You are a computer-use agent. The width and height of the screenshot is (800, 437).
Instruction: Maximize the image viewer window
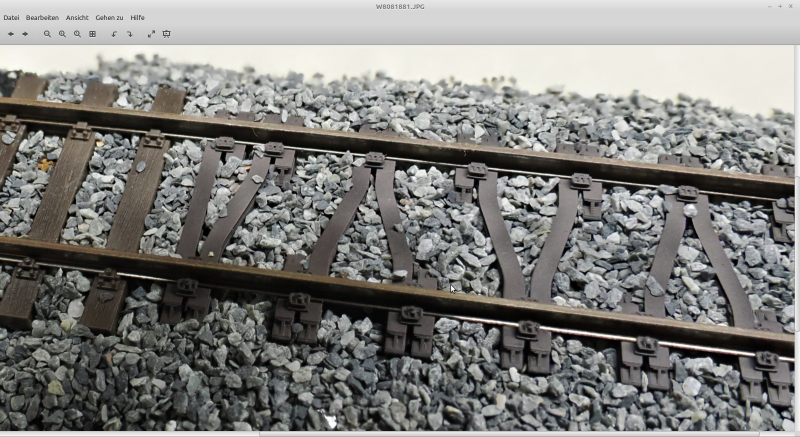tap(780, 6)
